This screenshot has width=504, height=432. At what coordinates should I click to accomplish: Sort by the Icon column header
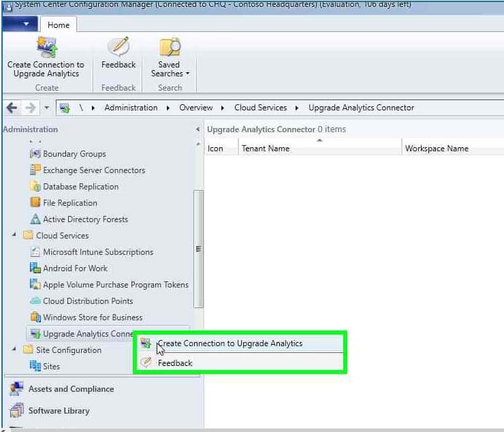221,149
